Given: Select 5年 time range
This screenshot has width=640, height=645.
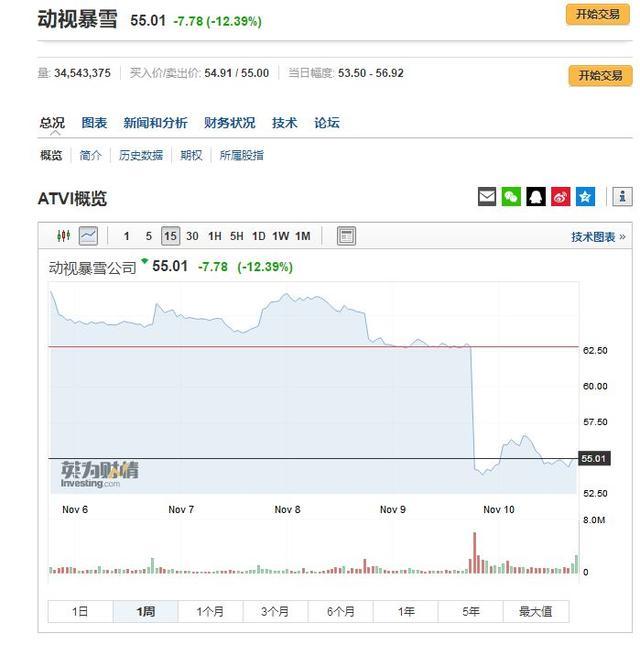Looking at the screenshot, I should coord(471,612).
